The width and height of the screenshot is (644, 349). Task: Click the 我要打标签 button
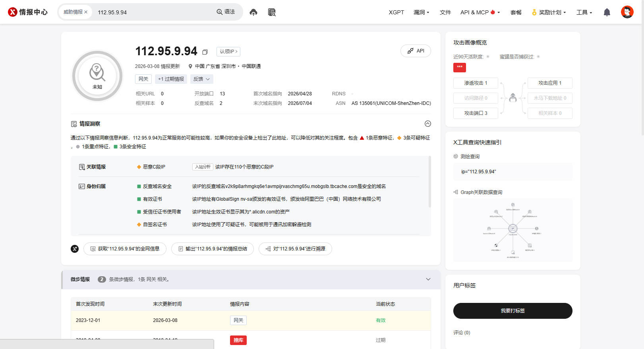pyautogui.click(x=513, y=311)
